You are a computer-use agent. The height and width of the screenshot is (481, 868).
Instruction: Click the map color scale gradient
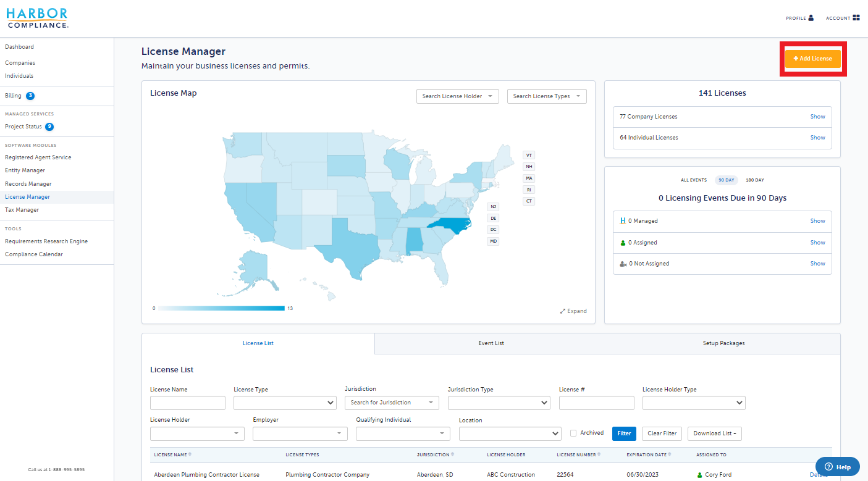(x=221, y=308)
